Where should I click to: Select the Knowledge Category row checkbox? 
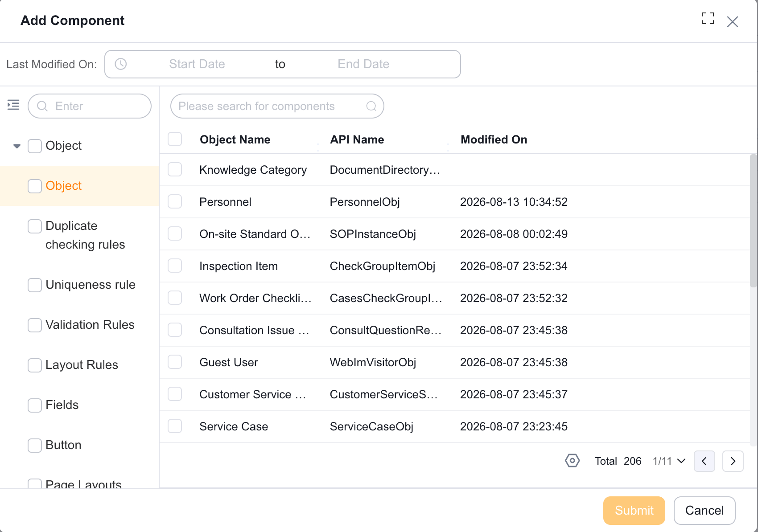[175, 169]
